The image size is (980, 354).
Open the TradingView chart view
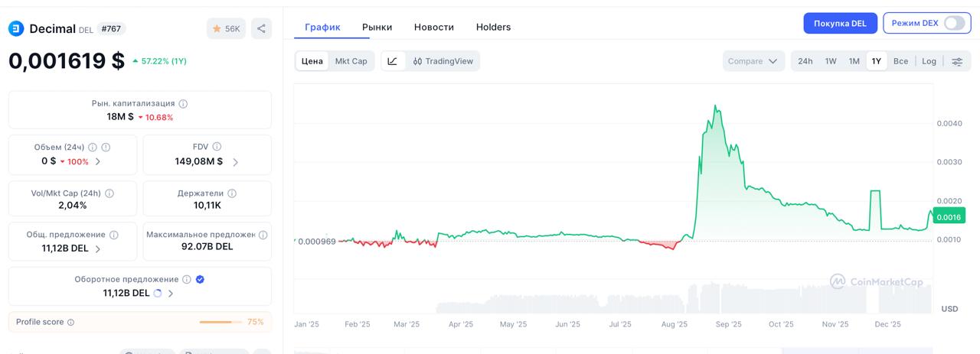(x=443, y=61)
